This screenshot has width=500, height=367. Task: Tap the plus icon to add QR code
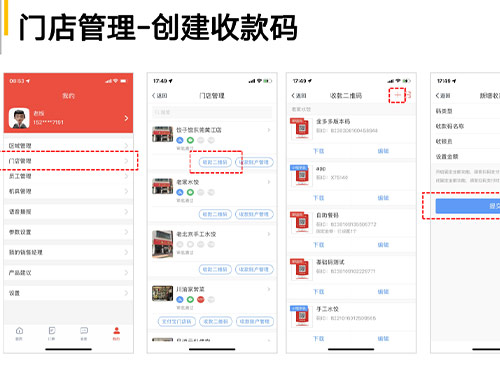397,95
